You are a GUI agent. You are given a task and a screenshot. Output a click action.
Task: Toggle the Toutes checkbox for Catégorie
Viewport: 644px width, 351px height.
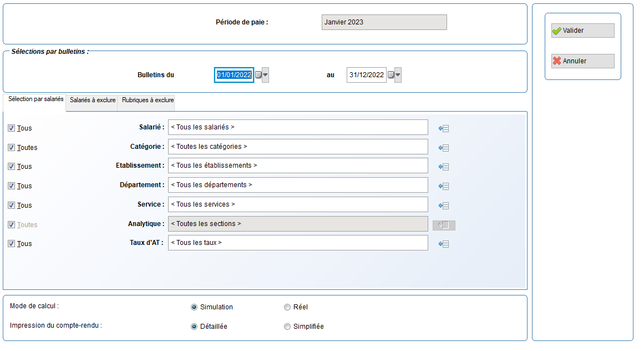[x=12, y=148]
